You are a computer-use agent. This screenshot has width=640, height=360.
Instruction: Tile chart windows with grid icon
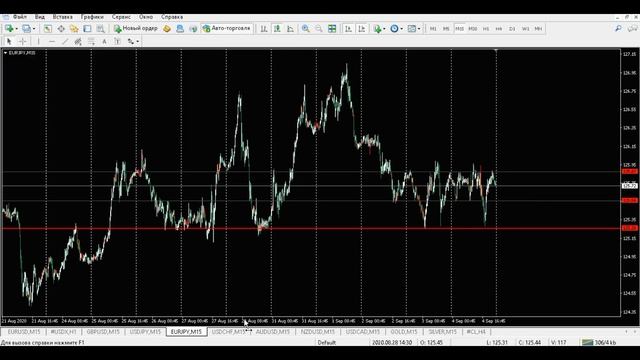[x=332, y=29]
